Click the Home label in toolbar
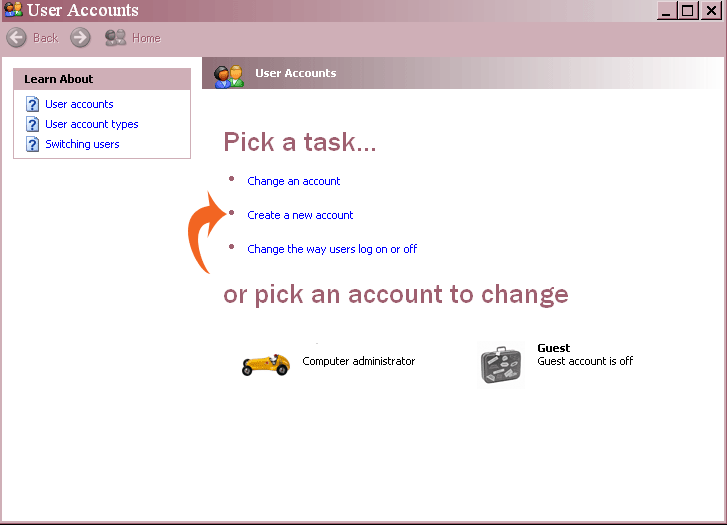 point(146,38)
